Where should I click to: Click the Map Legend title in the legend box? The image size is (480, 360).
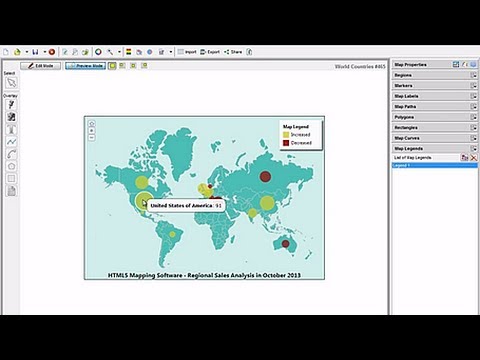(296, 127)
